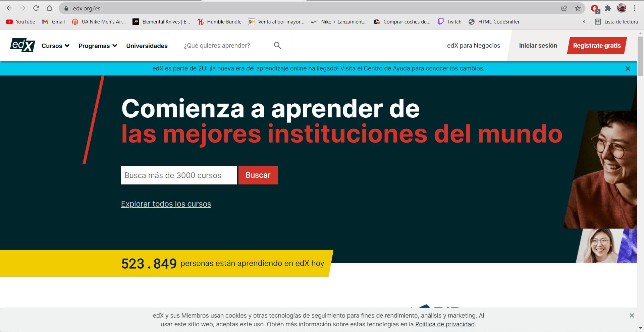
Task: Go to edX para Negocios
Action: [473, 46]
